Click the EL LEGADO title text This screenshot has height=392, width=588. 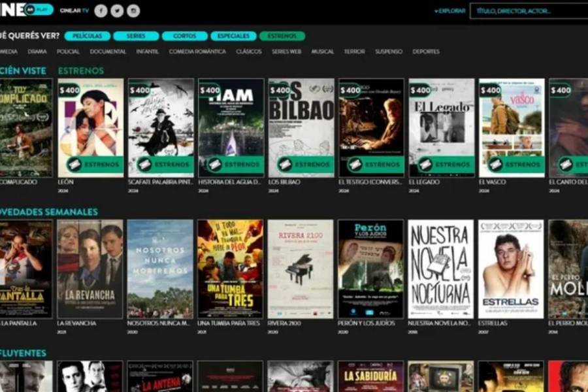pyautogui.click(x=425, y=182)
